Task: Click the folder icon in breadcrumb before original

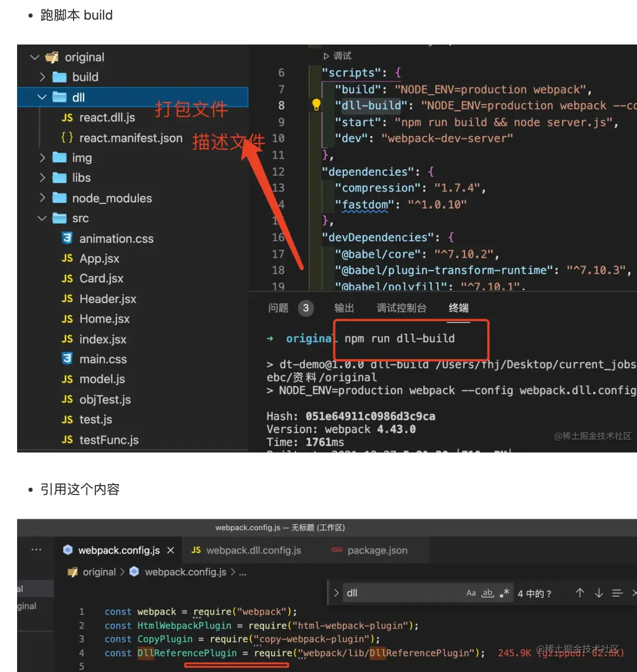Action: click(x=73, y=572)
